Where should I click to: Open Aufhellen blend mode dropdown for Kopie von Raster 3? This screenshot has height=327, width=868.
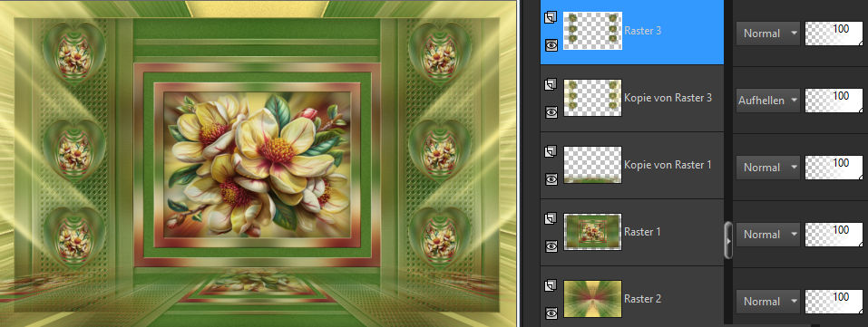pyautogui.click(x=768, y=101)
